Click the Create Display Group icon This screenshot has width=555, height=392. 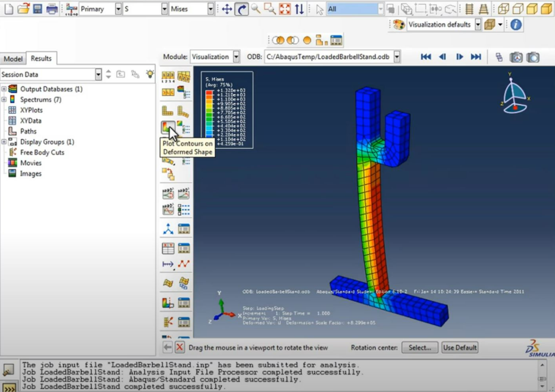321,40
